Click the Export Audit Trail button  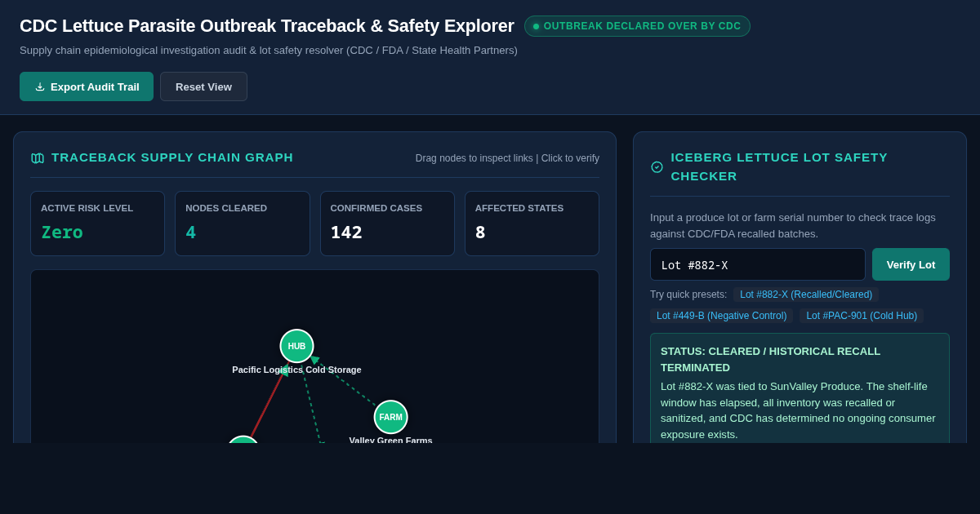[x=87, y=86]
